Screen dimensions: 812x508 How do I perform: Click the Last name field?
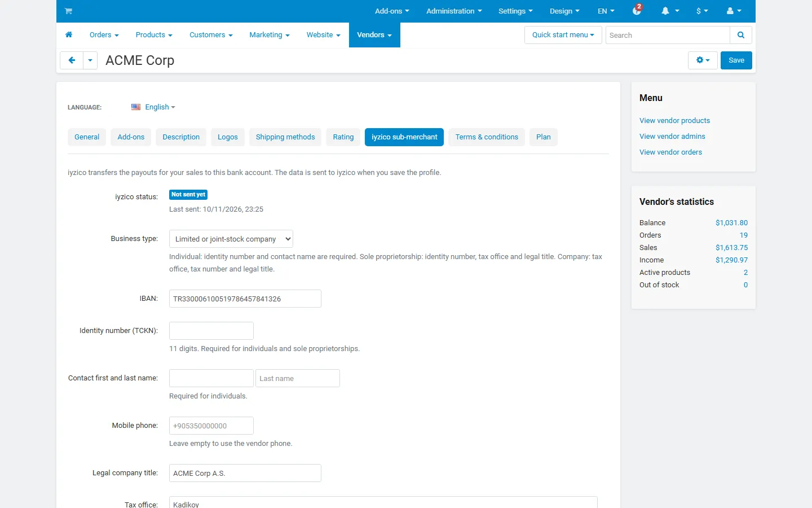[x=298, y=378]
